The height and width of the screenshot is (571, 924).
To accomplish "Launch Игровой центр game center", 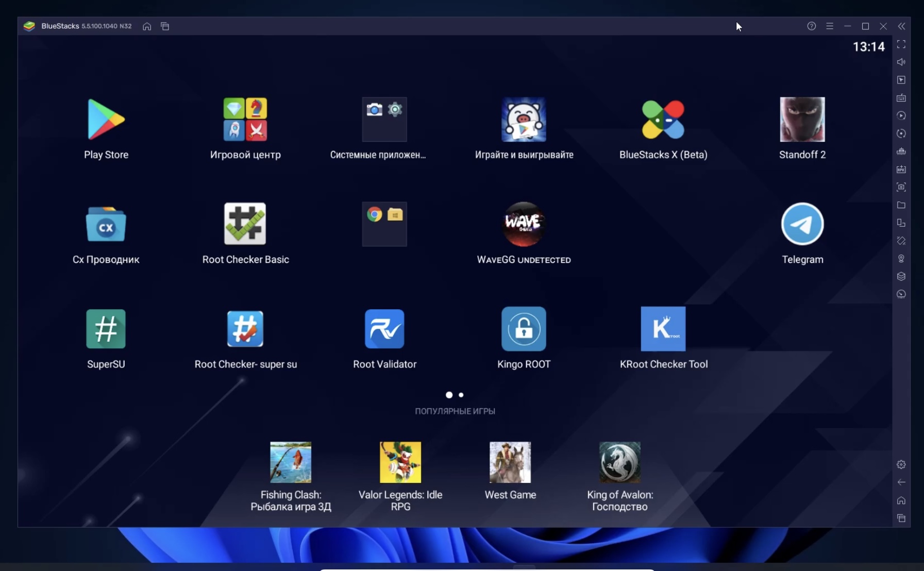I will [245, 120].
